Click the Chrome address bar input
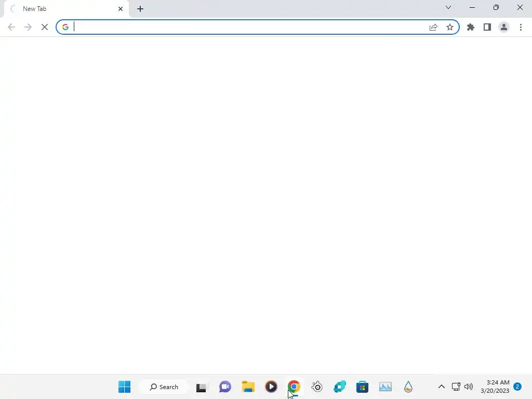Screen dimensions: 532x399 [249, 27]
